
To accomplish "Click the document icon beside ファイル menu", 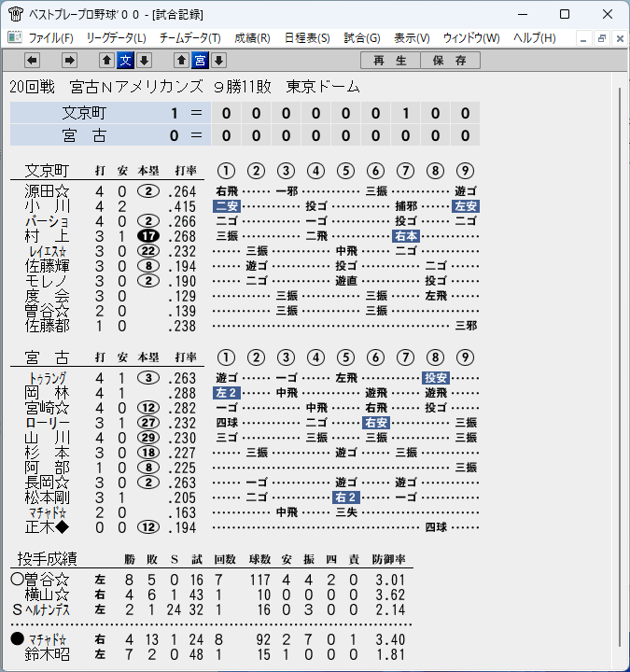I will click(15, 37).
